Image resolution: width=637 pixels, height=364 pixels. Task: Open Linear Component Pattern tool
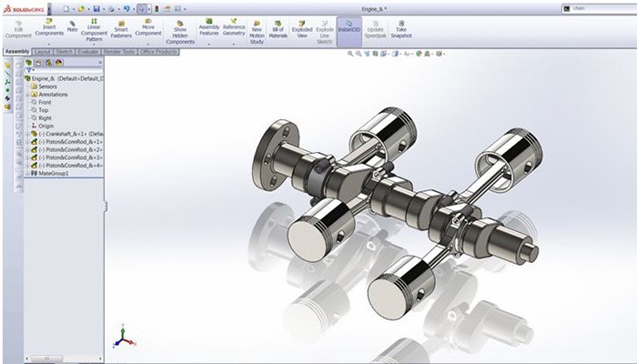click(x=94, y=30)
